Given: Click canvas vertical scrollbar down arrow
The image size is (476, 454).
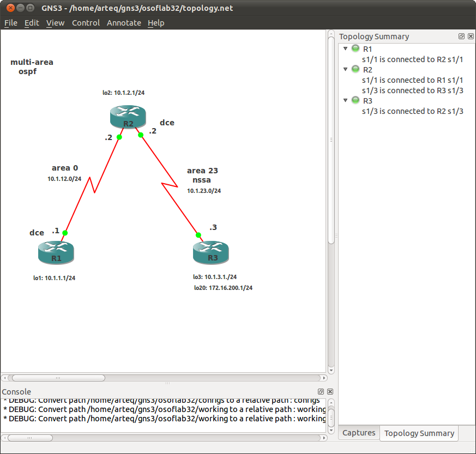Looking at the screenshot, I should [x=331, y=371].
